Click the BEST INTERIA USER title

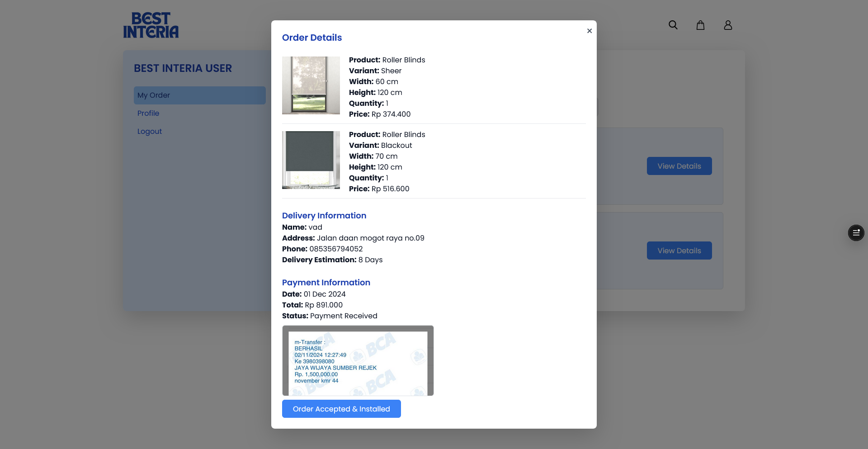coord(183,68)
